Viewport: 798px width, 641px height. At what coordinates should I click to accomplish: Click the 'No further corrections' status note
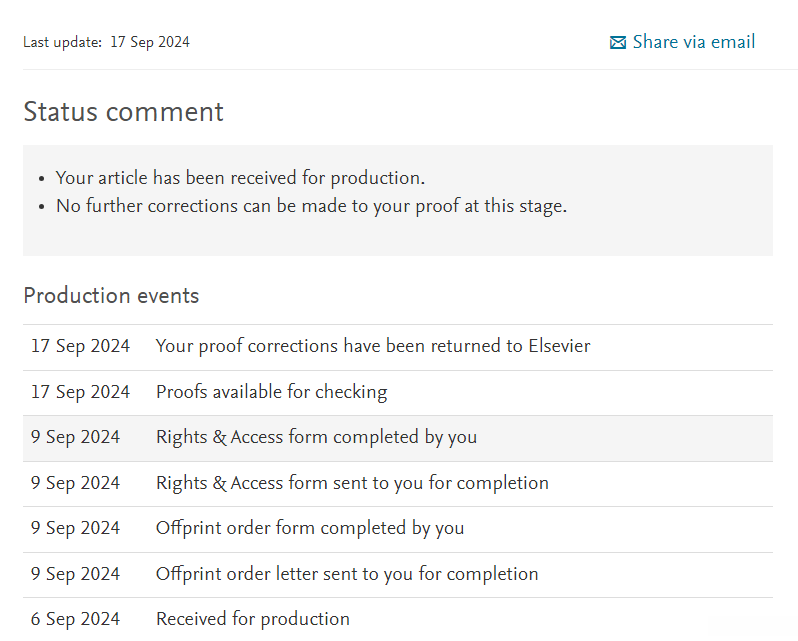(311, 207)
